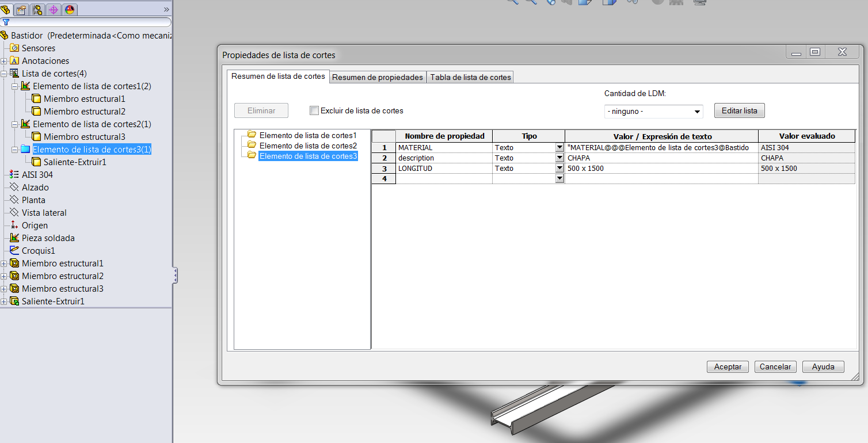The image size is (868, 443).
Task: Click folder icon of dialog's Elemento de lista de cortes1
Action: pos(252,135)
